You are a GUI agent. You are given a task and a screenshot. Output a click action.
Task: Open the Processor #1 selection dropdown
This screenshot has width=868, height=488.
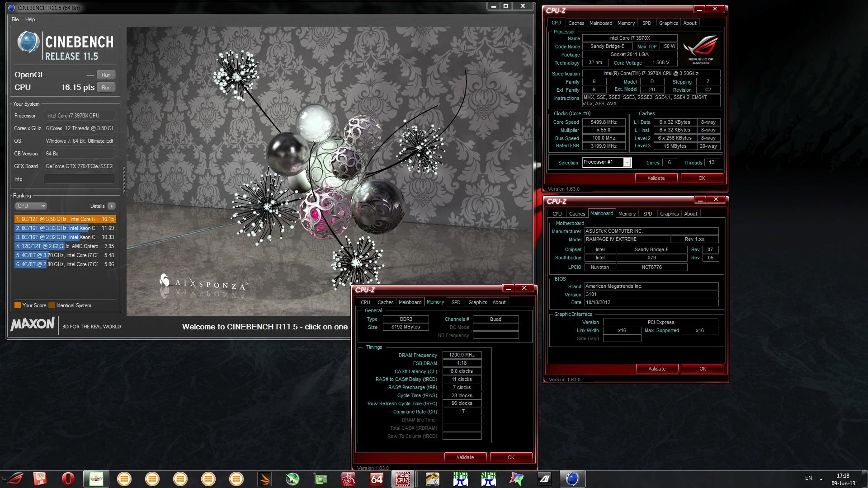pos(607,162)
